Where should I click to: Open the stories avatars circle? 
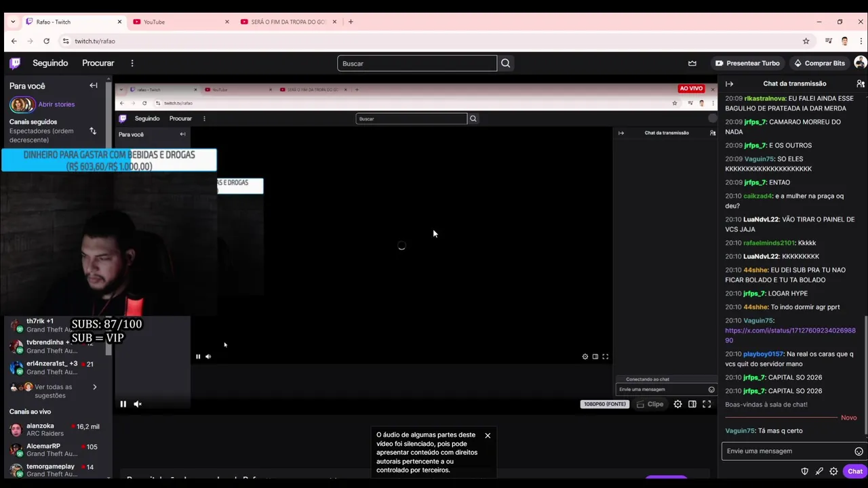point(22,104)
